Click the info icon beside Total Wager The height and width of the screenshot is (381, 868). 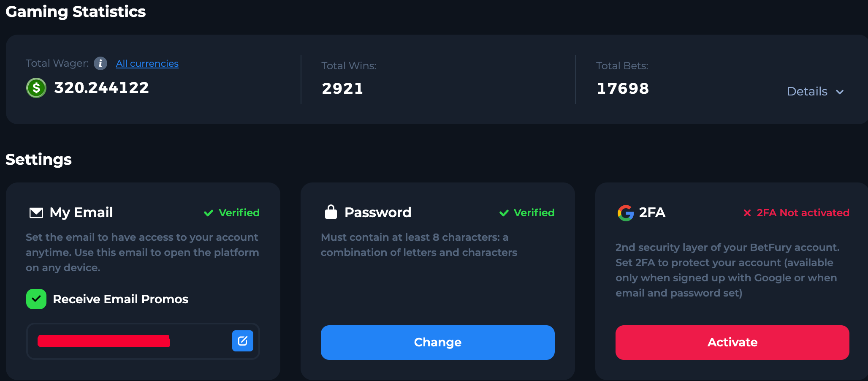100,63
